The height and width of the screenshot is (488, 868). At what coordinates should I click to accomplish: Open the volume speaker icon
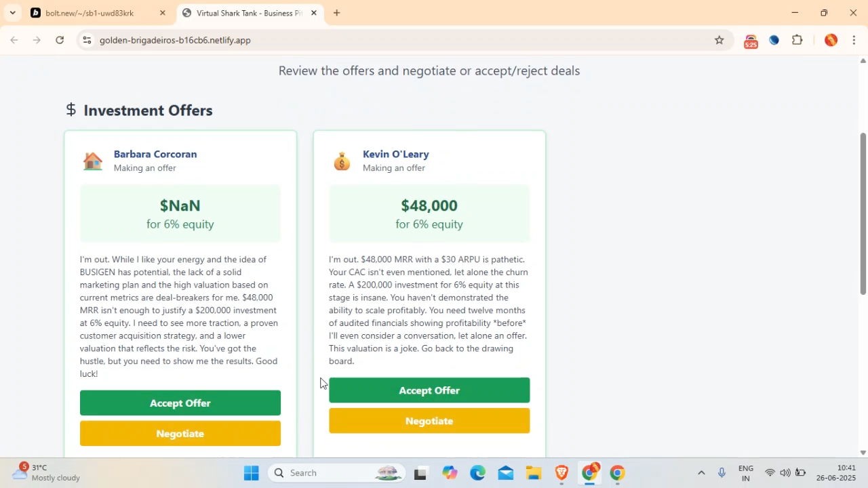[x=785, y=473]
